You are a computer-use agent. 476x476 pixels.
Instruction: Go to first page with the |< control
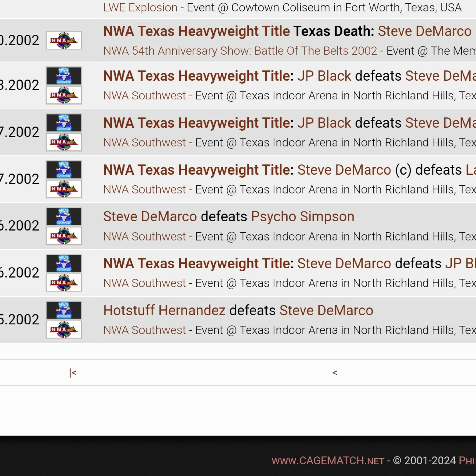coord(73,373)
